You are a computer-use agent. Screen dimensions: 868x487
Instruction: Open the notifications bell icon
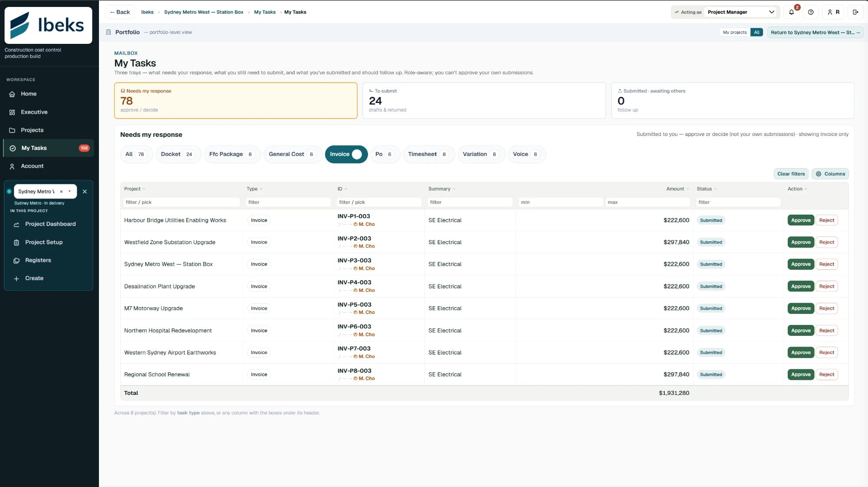(x=791, y=12)
